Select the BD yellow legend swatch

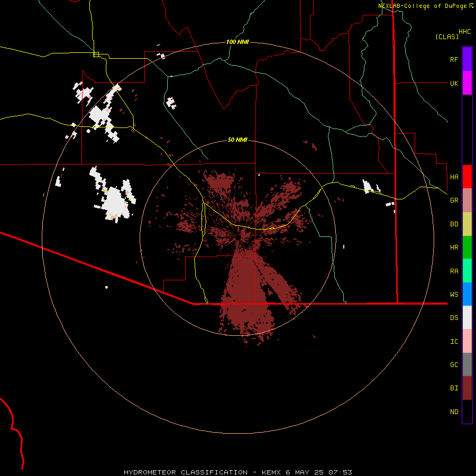pyautogui.click(x=467, y=224)
